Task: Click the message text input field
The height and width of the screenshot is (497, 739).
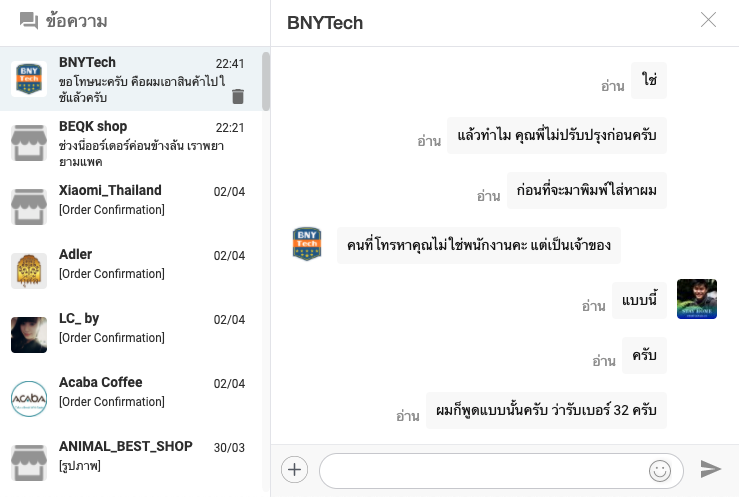Action: (x=485, y=470)
